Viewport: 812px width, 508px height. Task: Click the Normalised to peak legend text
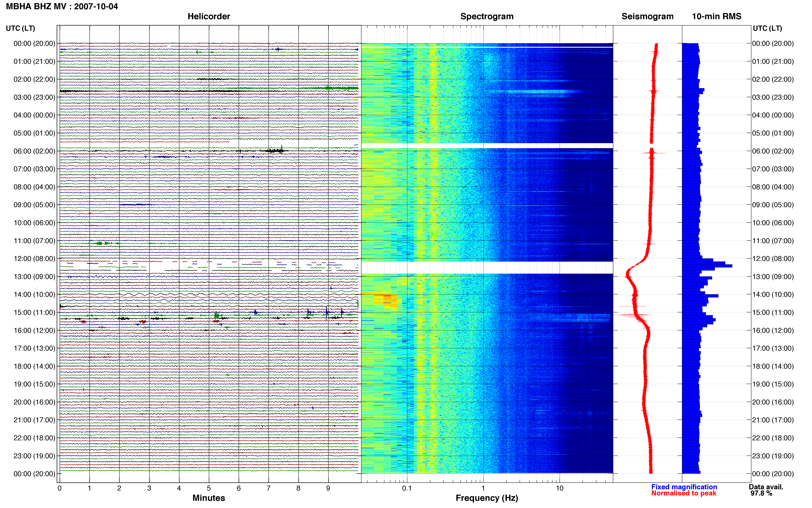(684, 493)
